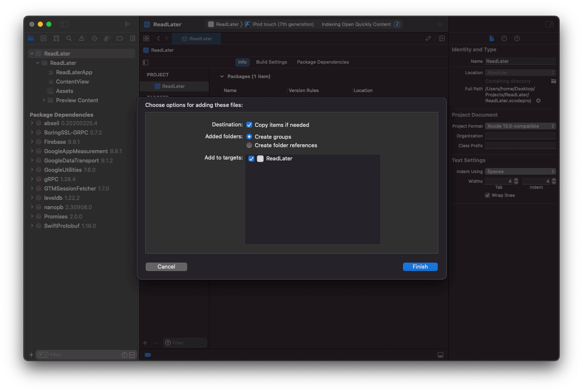Click the activity count badge 2

(x=397, y=24)
